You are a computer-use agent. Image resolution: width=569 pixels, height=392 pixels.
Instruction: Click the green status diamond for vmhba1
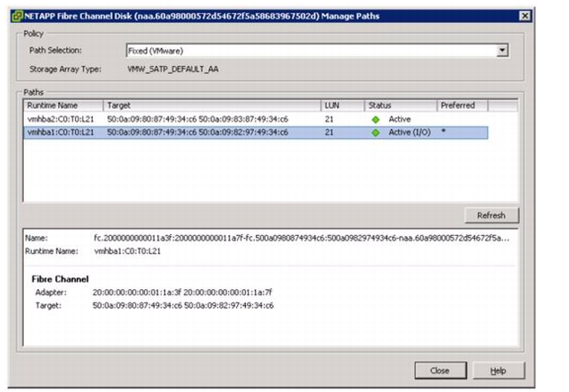[375, 132]
